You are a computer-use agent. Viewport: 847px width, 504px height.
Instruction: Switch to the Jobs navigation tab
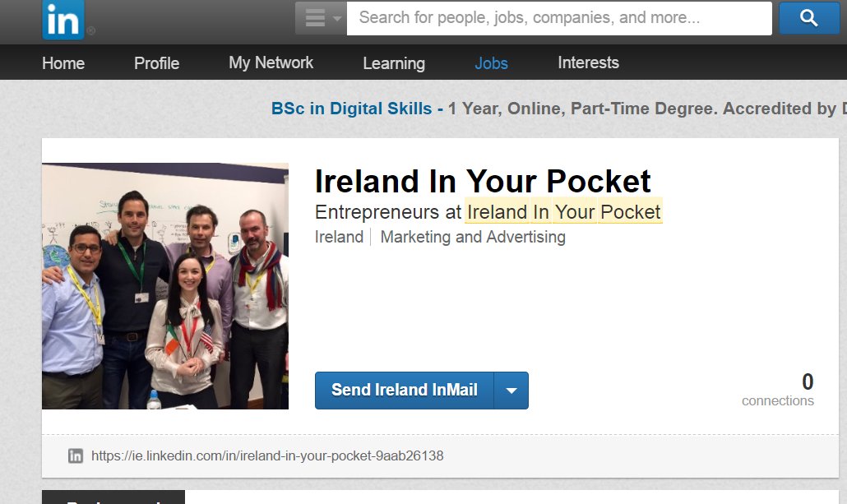[491, 62]
